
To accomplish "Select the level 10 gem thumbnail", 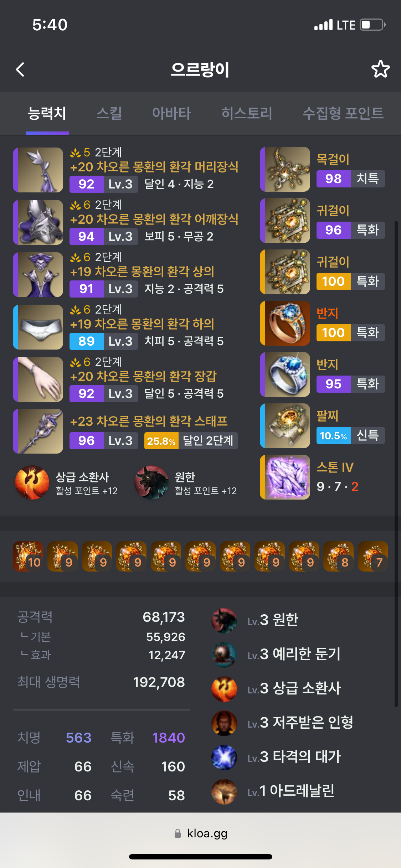I will [x=28, y=557].
